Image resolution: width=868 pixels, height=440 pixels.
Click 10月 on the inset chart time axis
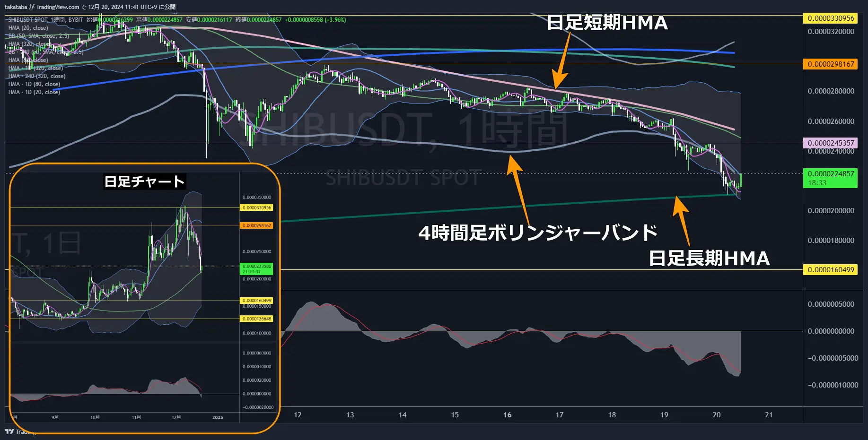point(95,417)
